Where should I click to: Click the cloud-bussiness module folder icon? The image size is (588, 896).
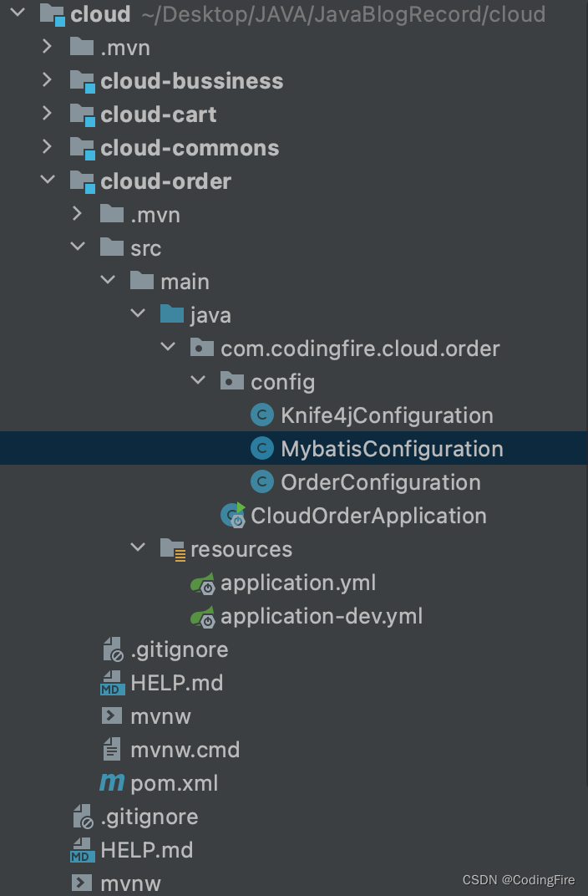(x=82, y=81)
